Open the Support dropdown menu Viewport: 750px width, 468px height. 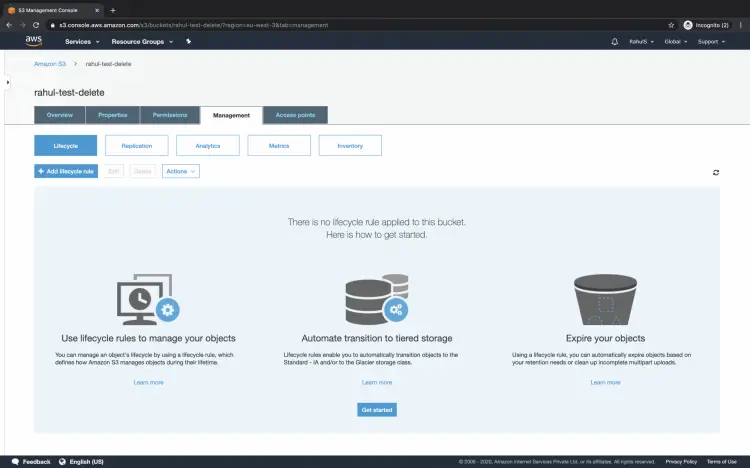[711, 42]
